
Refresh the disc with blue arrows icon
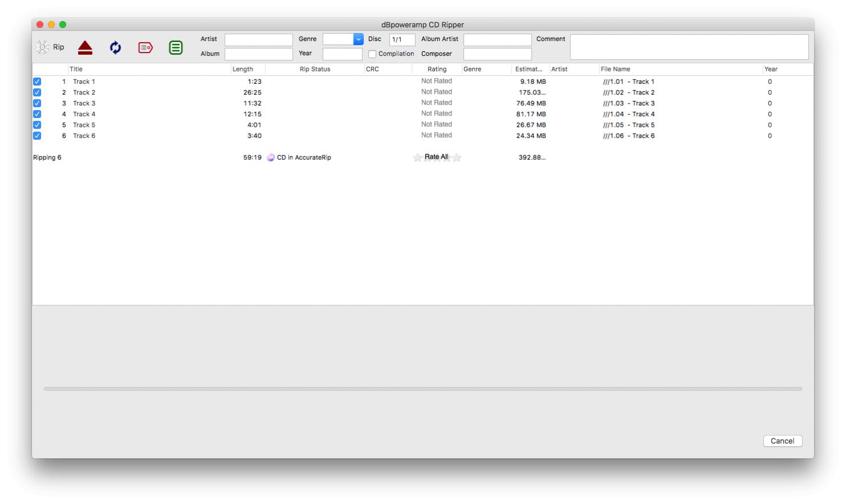(x=115, y=48)
